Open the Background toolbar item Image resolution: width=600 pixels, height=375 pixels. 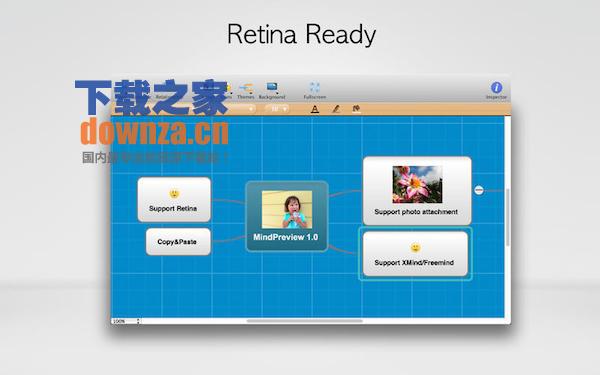272,91
